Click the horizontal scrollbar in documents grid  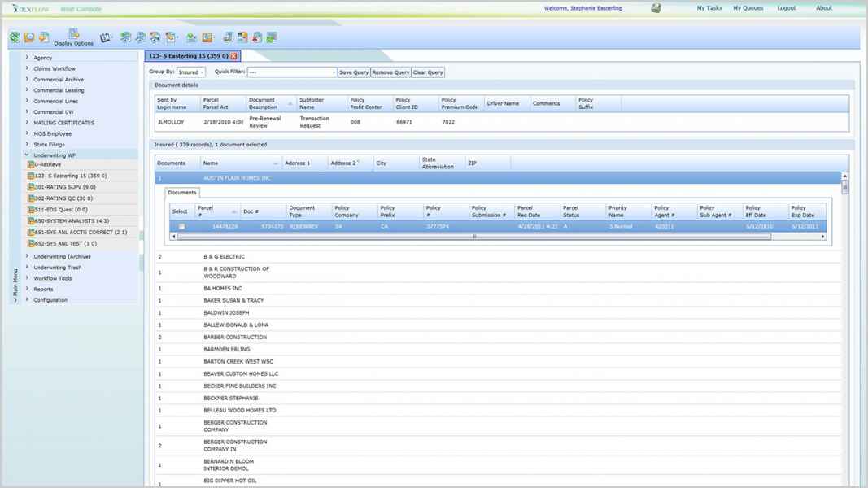(x=474, y=237)
